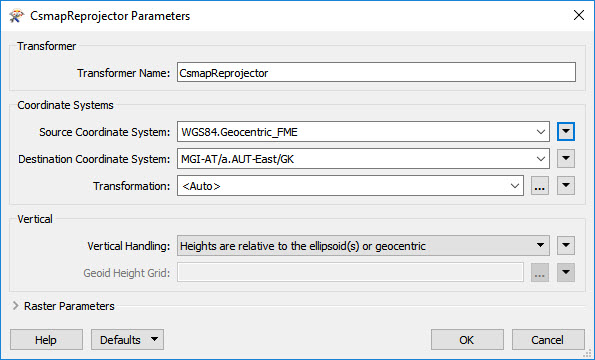Open the Transformation combo box
The width and height of the screenshot is (595, 360).
coord(350,186)
